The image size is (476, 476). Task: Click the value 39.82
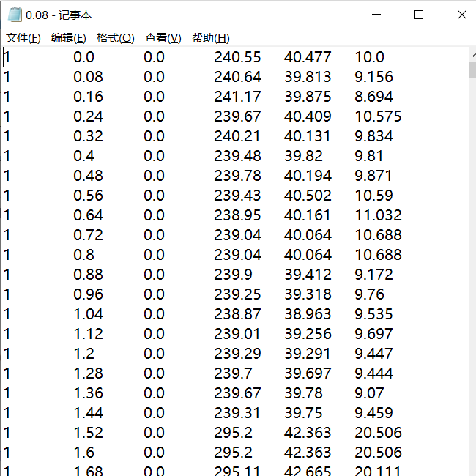pos(303,156)
